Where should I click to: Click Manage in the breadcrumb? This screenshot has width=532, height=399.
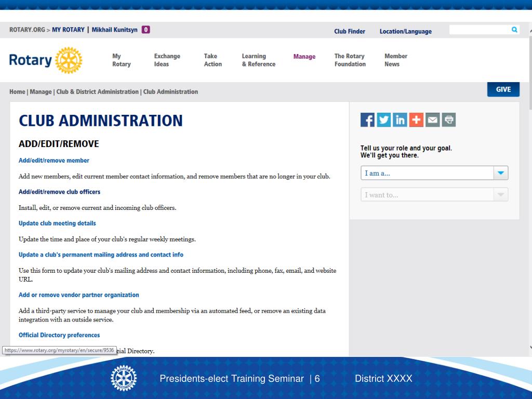pyautogui.click(x=41, y=91)
